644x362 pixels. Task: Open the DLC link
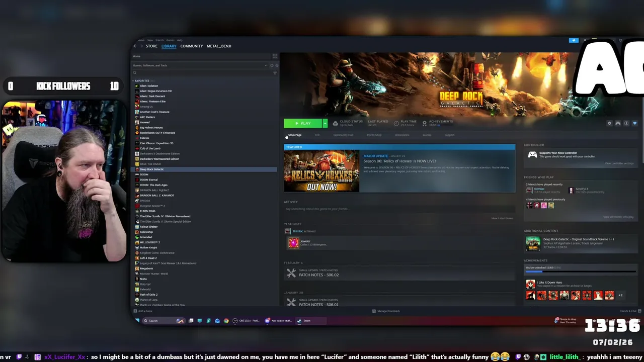317,135
